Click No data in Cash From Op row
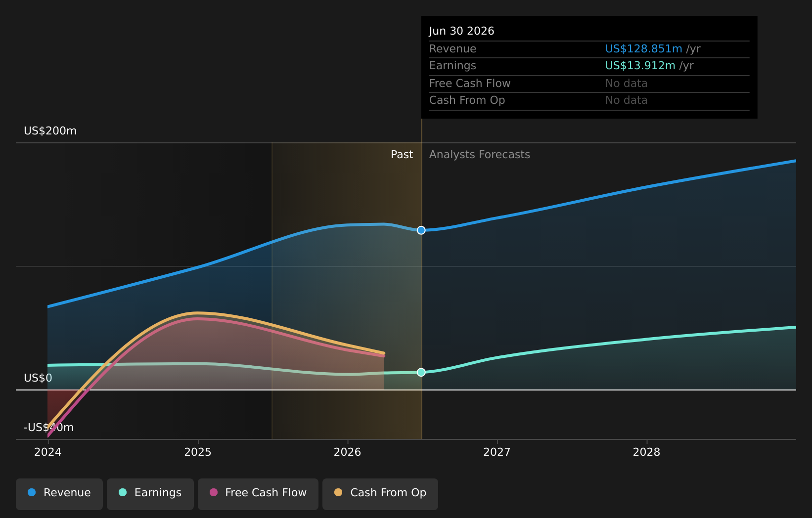812x518 pixels. click(627, 100)
